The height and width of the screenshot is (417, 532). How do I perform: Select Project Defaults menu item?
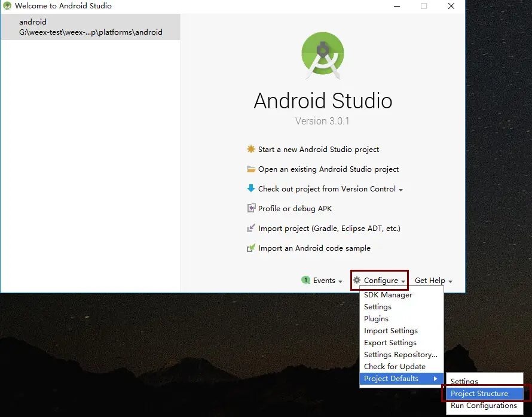pos(401,378)
